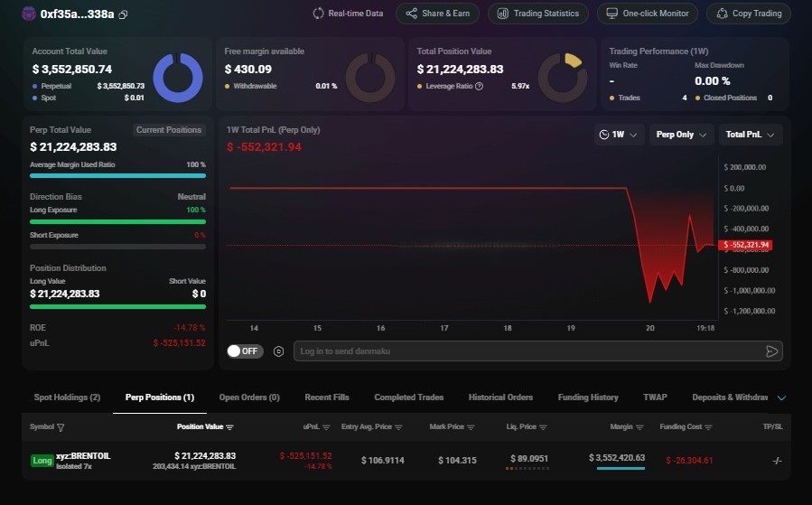Screen dimensions: 812x505
Task: Click the TP/SL -/- cell
Action: pyautogui.click(x=777, y=461)
